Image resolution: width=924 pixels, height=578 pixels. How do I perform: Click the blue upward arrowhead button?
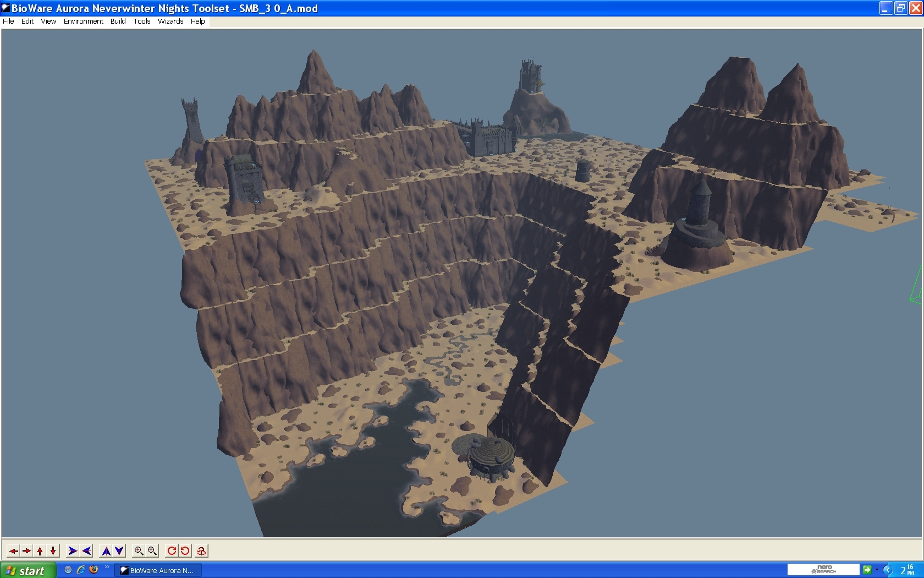(106, 550)
